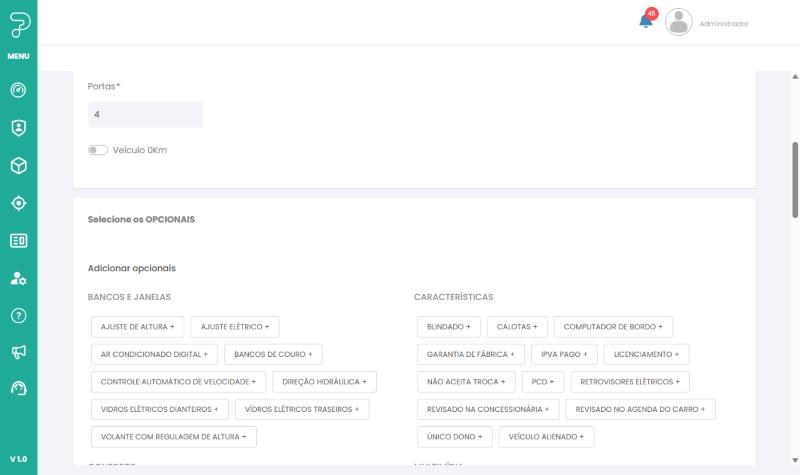800x475 pixels.
Task: Add the PCD characteristic
Action: 542,382
